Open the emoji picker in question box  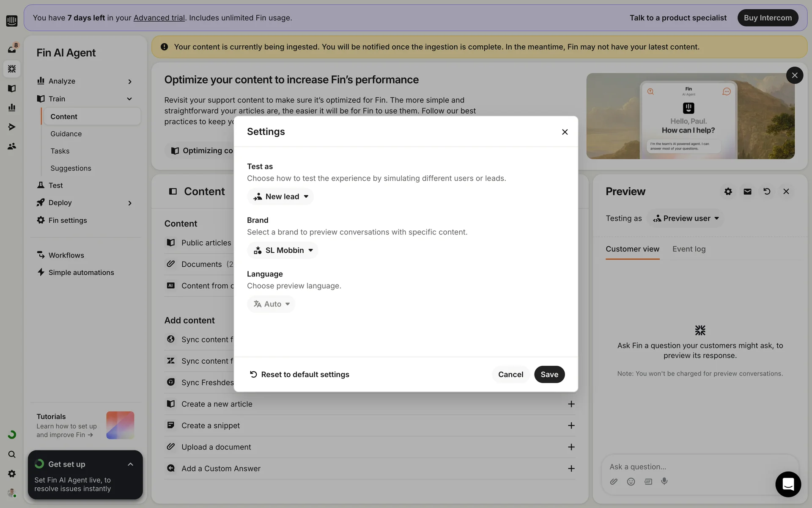pos(631,481)
